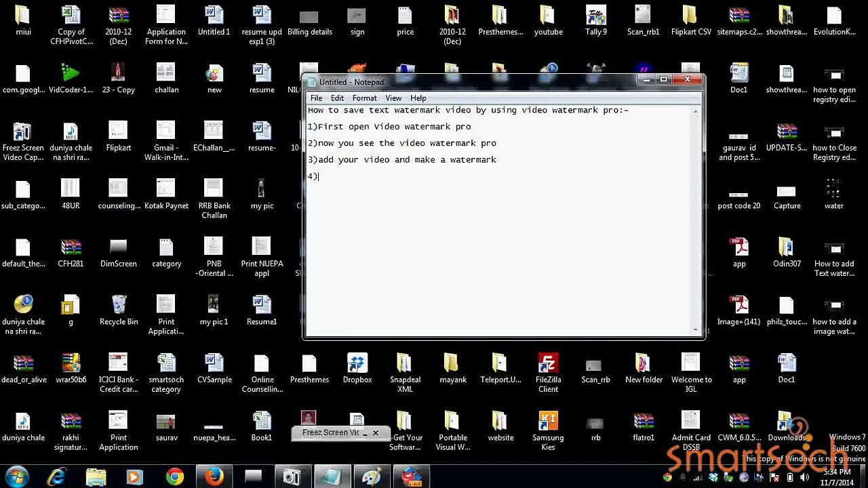The width and height of the screenshot is (868, 488).
Task: Close the Freez Screen Video floating bar
Action: click(375, 433)
